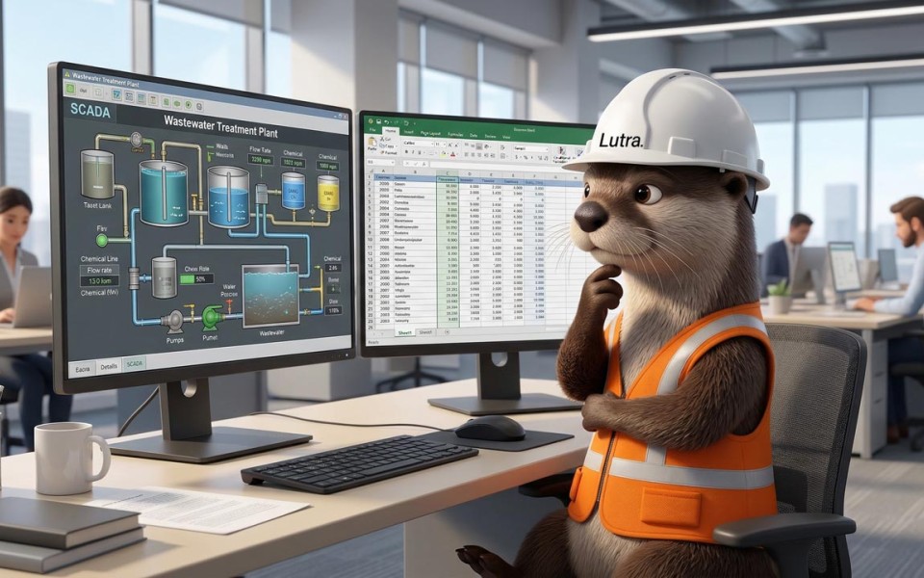Select the gray pump symbol labeled Pumps
This screenshot has width=924, height=578.
174,320
